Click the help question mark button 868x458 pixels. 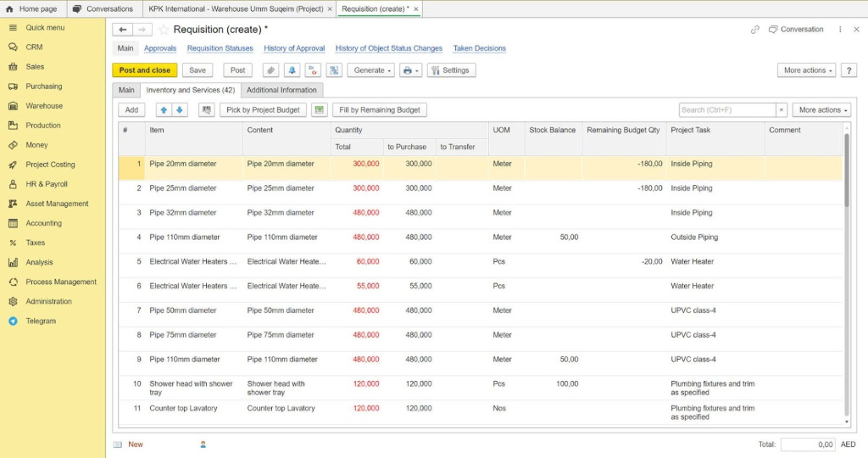(849, 70)
